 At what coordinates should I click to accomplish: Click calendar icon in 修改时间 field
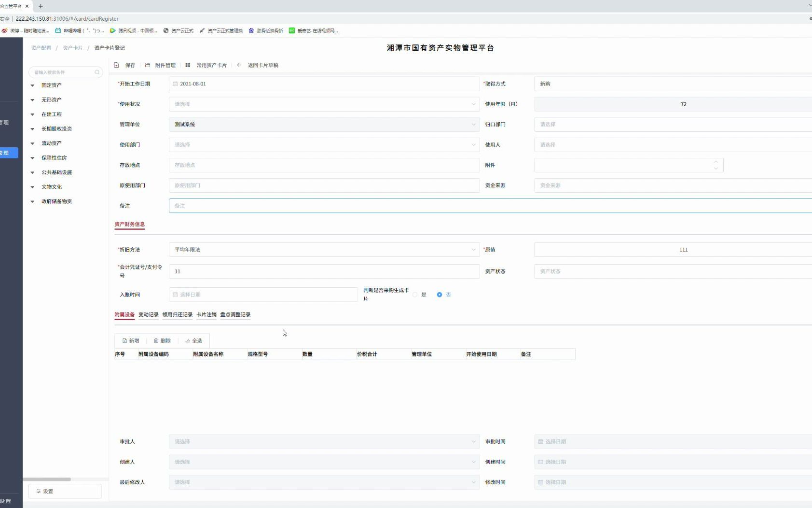541,482
